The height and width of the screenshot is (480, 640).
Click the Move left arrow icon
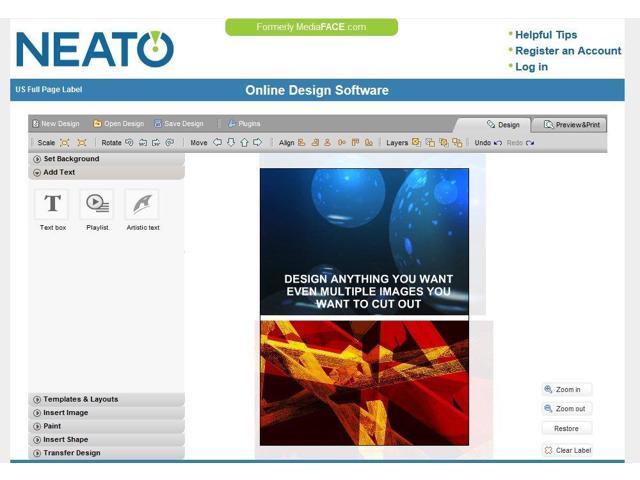[x=217, y=143]
